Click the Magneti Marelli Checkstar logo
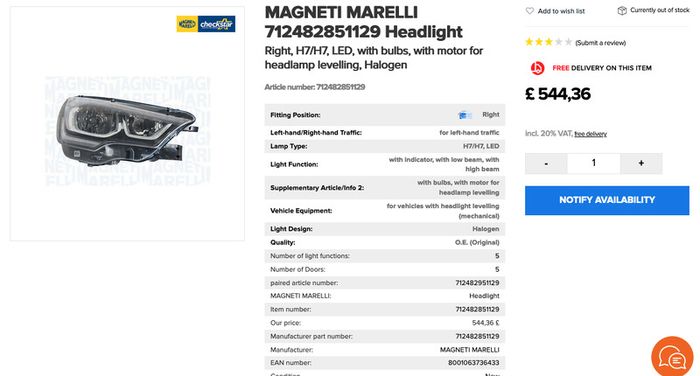The height and width of the screenshot is (376, 700). click(206, 24)
